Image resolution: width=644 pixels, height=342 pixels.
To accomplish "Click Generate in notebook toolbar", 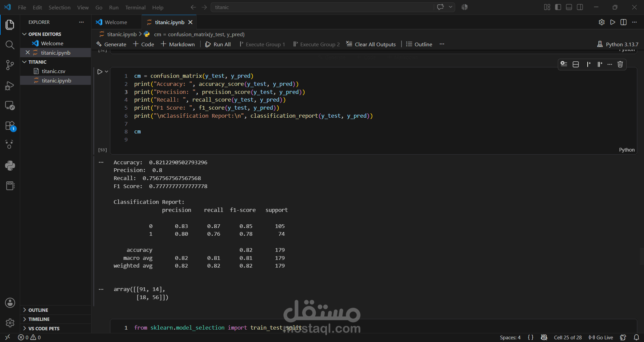I will pyautogui.click(x=111, y=44).
